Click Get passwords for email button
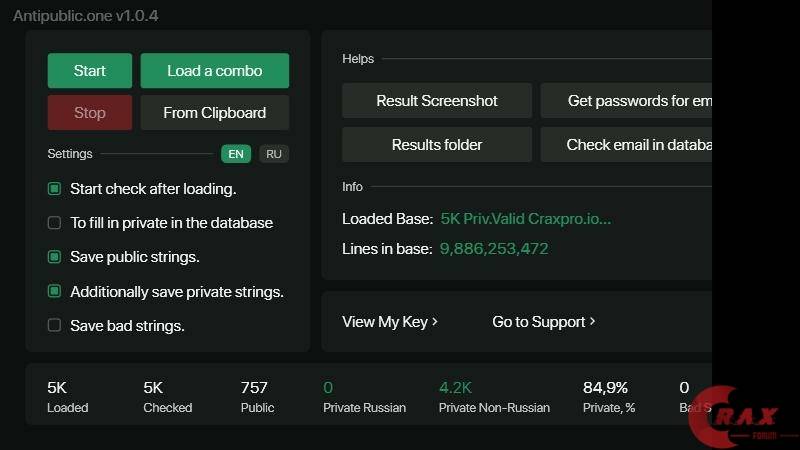 pyautogui.click(x=626, y=101)
